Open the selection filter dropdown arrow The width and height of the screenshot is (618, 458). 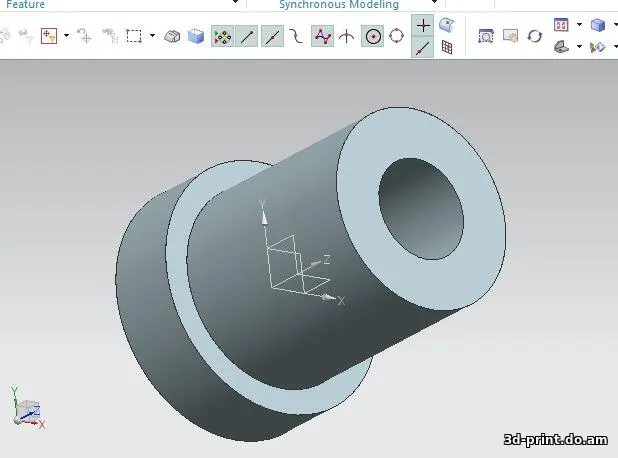[x=66, y=36]
